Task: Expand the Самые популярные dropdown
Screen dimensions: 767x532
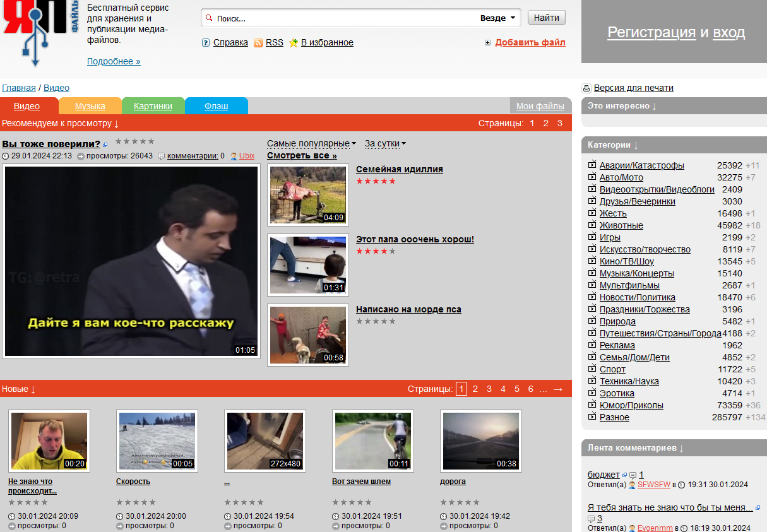Action: pos(311,143)
